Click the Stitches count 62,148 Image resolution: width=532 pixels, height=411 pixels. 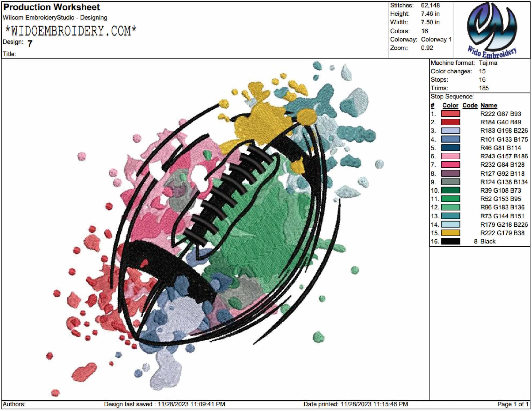pos(430,5)
